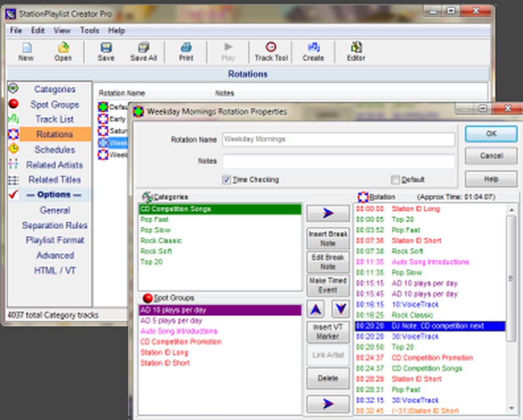
Task: Select DJ Note: CD competition next row
Action: tap(430, 326)
